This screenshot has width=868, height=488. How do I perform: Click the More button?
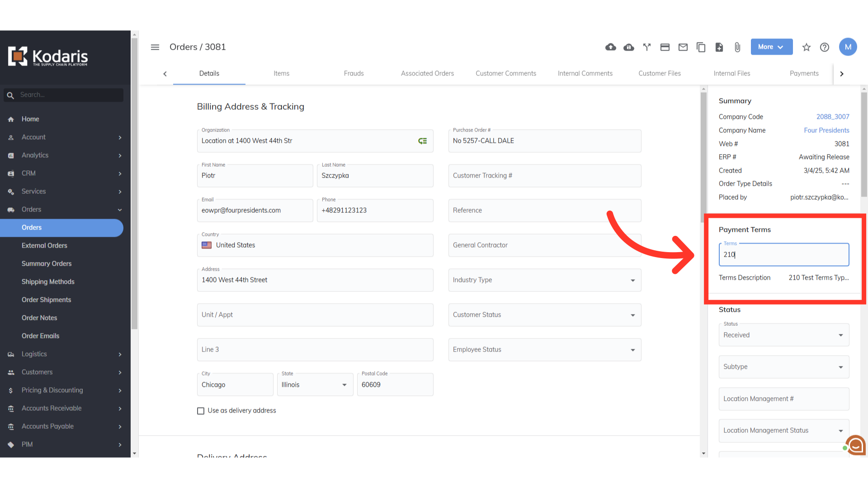pyautogui.click(x=771, y=47)
